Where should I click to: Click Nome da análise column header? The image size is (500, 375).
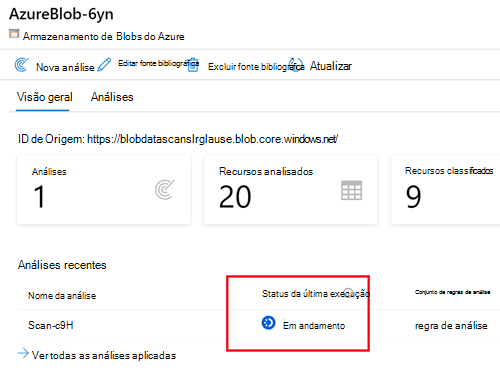pyautogui.click(x=62, y=296)
